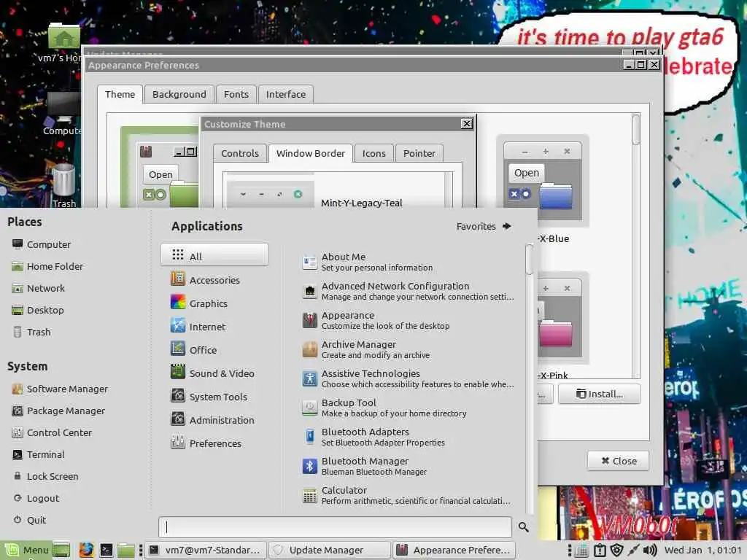This screenshot has height=560, width=747.
Task: Select the Preferences category
Action: click(x=214, y=443)
